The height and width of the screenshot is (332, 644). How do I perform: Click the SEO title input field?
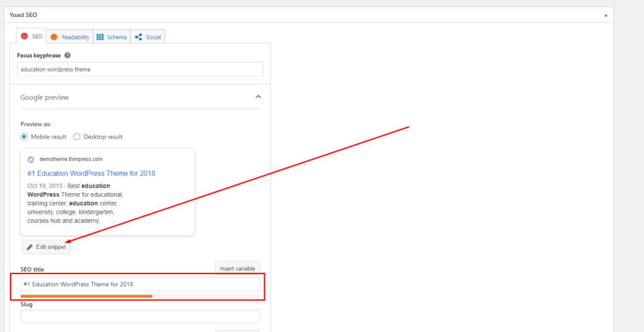click(x=140, y=284)
